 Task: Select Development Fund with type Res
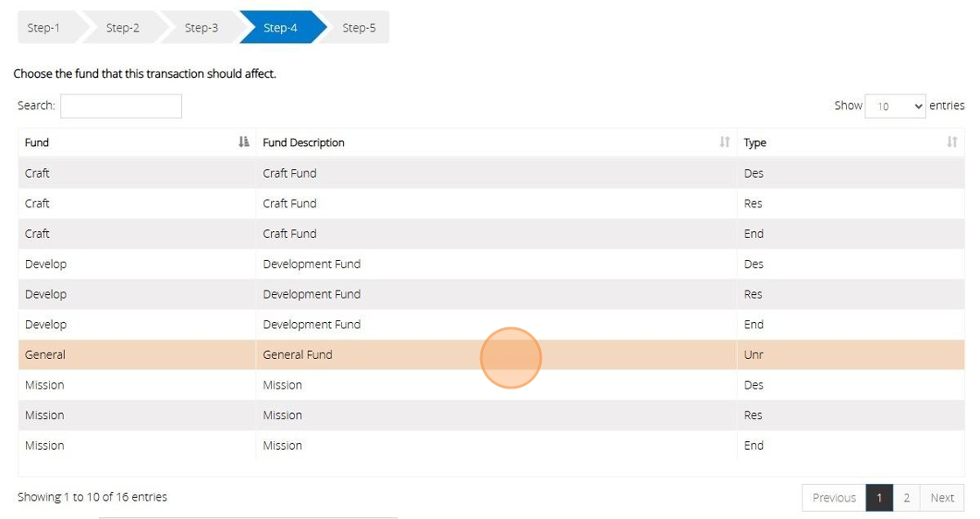[x=311, y=294]
